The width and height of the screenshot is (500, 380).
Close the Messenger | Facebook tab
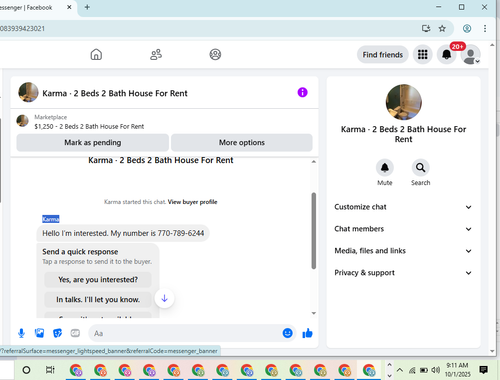click(69, 7)
